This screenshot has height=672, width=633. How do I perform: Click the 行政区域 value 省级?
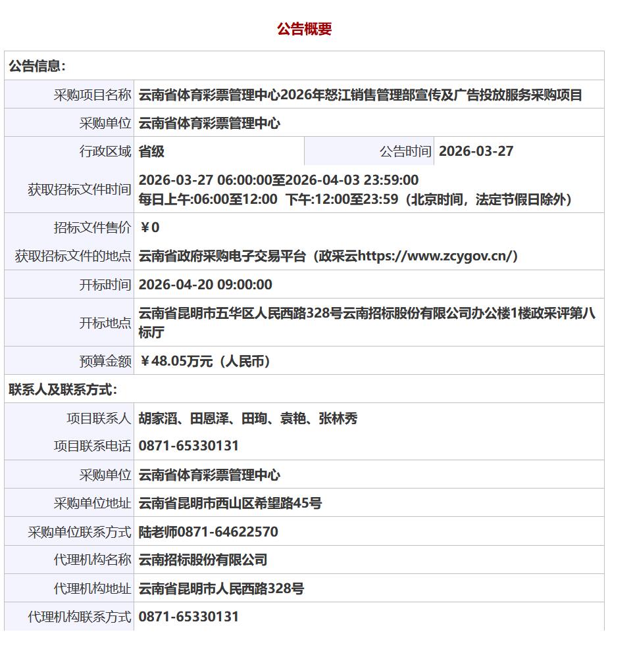coord(151,151)
